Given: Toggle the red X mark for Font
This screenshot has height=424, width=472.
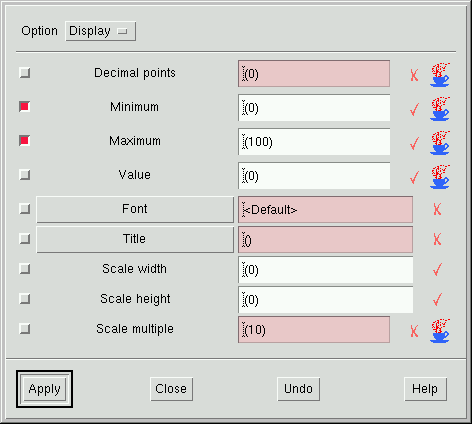Looking at the screenshot, I should click(x=437, y=209).
